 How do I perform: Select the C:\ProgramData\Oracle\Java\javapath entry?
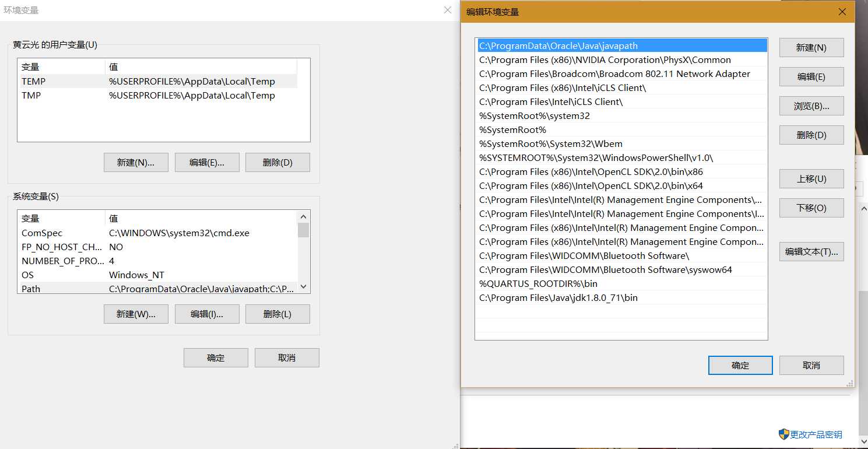[621, 45]
